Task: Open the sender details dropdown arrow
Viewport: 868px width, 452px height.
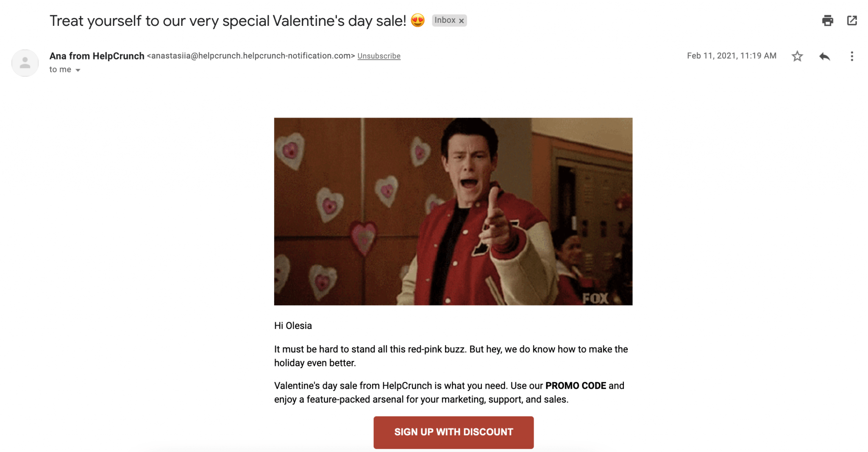Action: click(78, 70)
